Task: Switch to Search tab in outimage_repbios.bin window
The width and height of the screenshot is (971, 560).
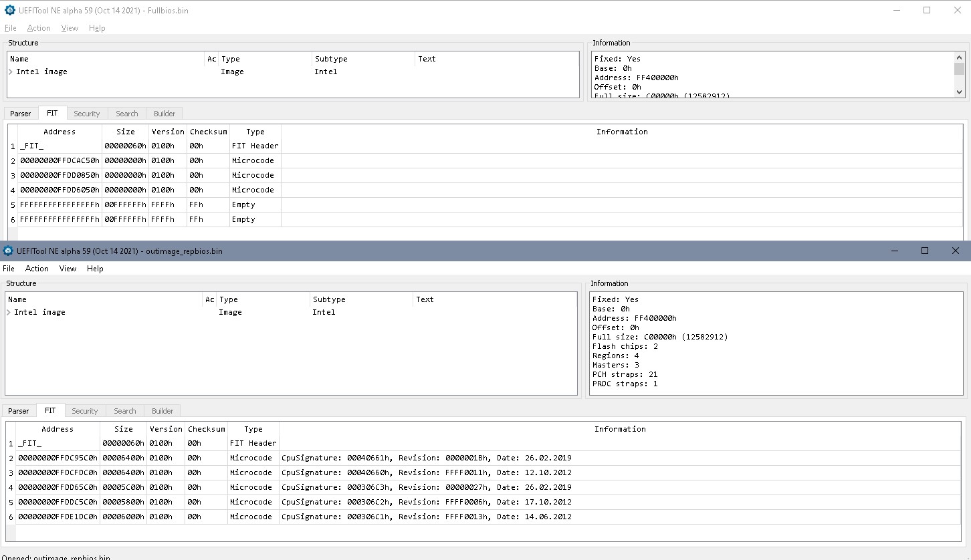Action: tap(124, 411)
